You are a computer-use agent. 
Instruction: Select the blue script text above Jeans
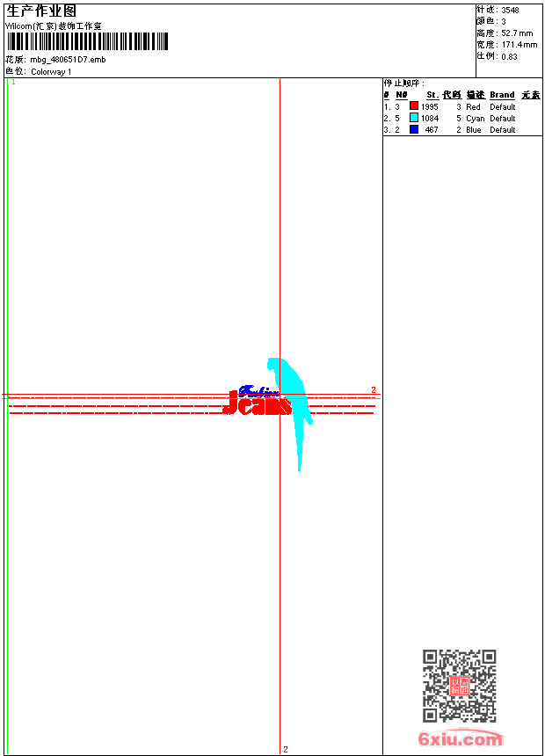[259, 391]
